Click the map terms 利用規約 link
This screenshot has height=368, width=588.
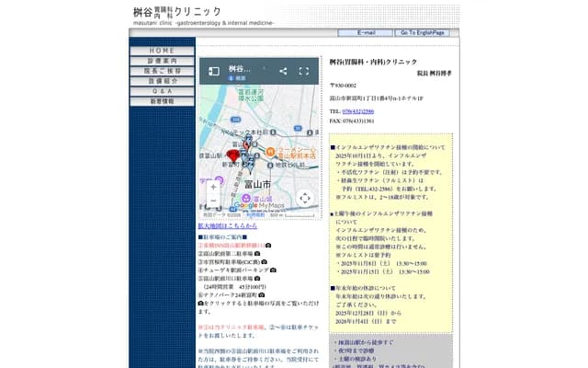tap(255, 214)
